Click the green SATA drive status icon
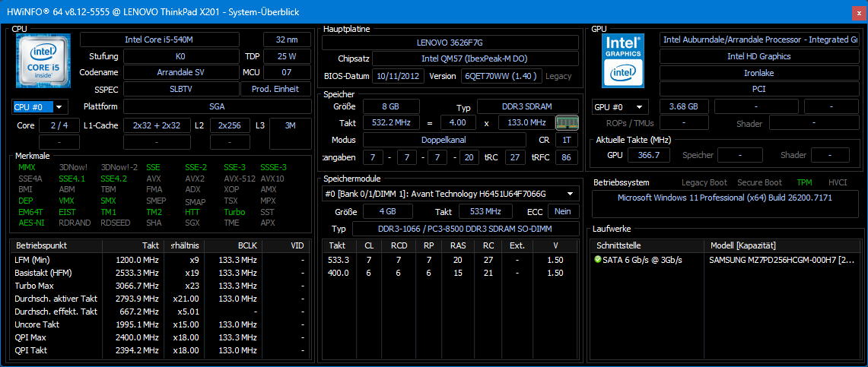The image size is (868, 367). click(x=598, y=260)
